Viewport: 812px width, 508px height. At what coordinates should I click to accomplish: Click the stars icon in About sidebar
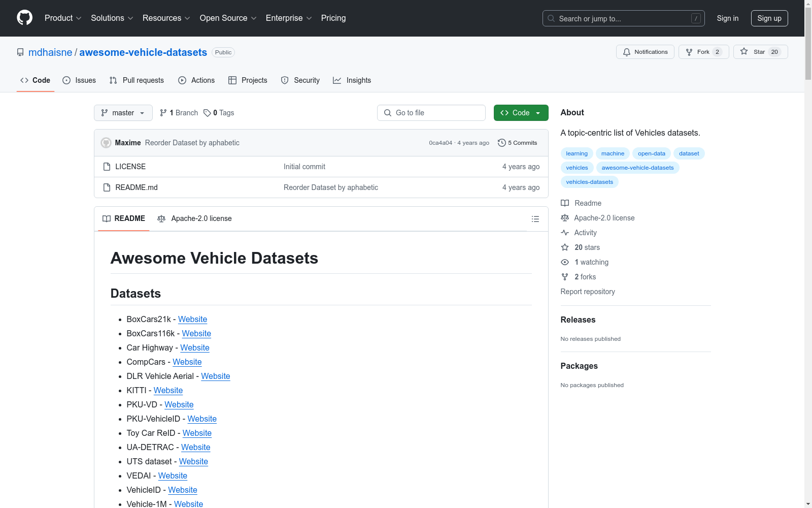pyautogui.click(x=565, y=247)
